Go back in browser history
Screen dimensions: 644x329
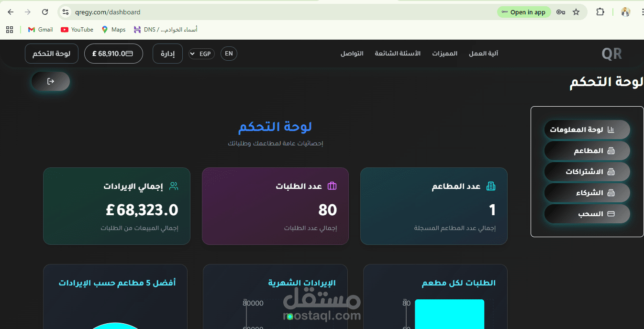[11, 12]
